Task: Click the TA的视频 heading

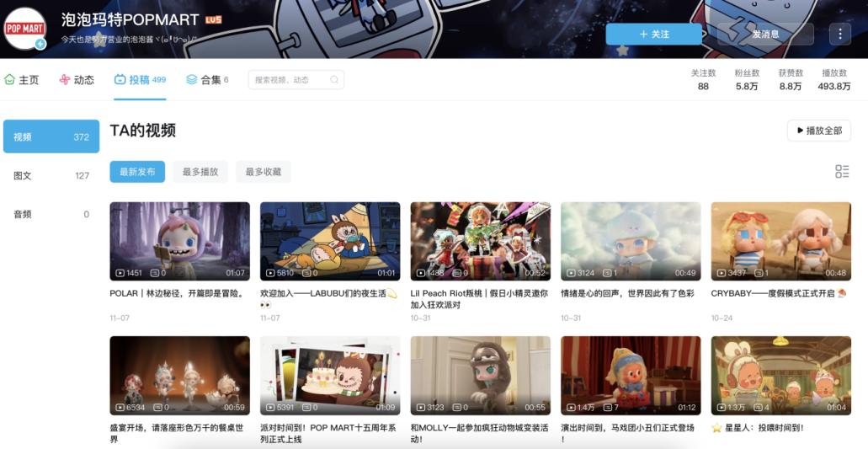Action: [143, 131]
